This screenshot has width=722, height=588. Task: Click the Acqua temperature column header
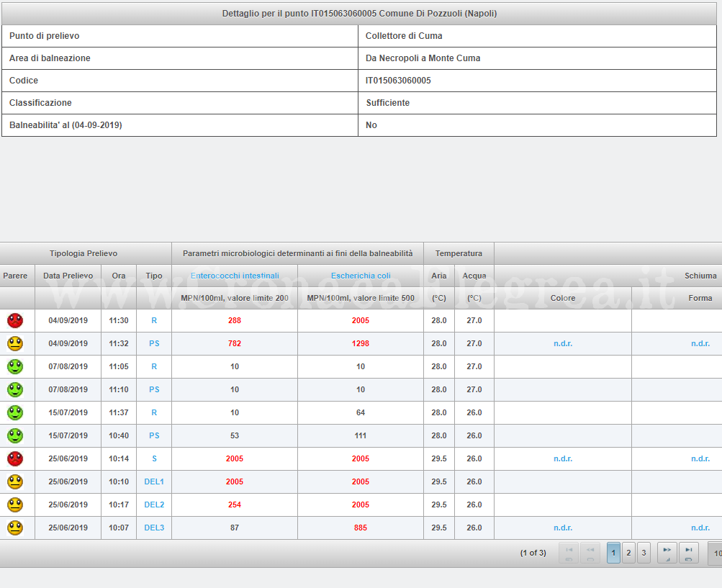pyautogui.click(x=474, y=276)
